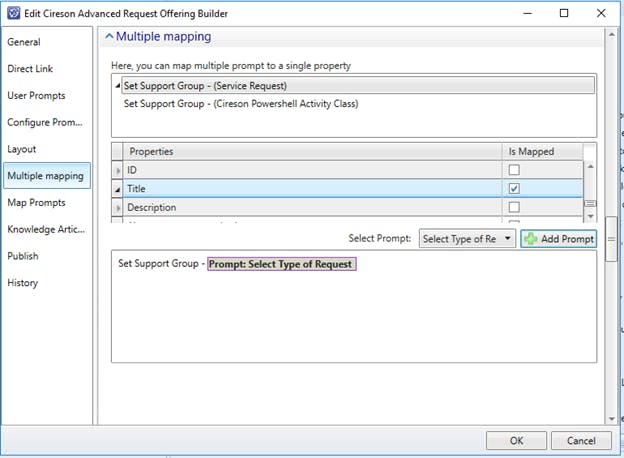Screen dimensions: 624x458
Task: Click the Properties column header
Action: pyautogui.click(x=312, y=152)
